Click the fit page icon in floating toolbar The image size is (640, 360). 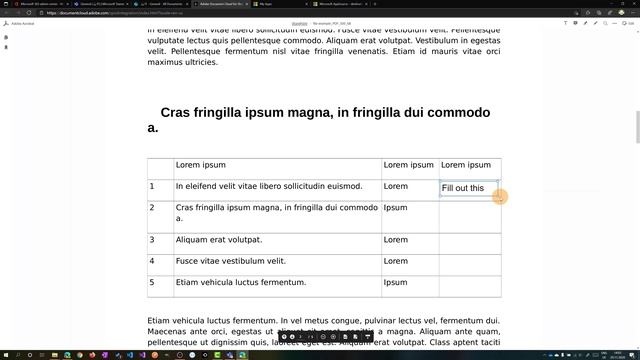[x=345, y=337]
